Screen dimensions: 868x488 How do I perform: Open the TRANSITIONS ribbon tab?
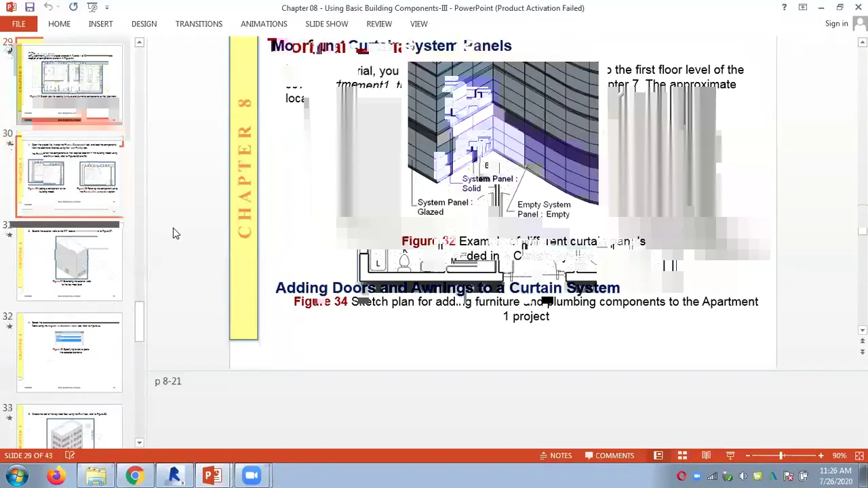point(199,24)
